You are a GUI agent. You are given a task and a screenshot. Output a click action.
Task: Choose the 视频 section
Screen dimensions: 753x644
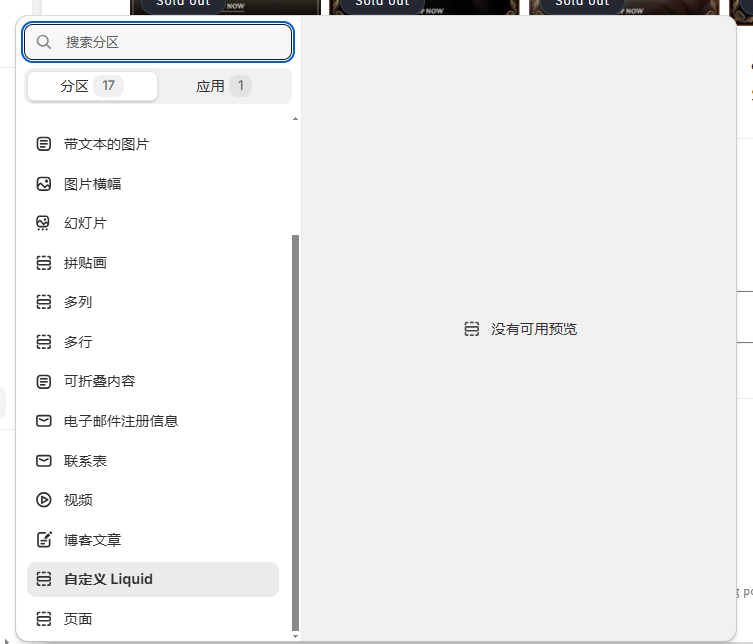click(153, 500)
